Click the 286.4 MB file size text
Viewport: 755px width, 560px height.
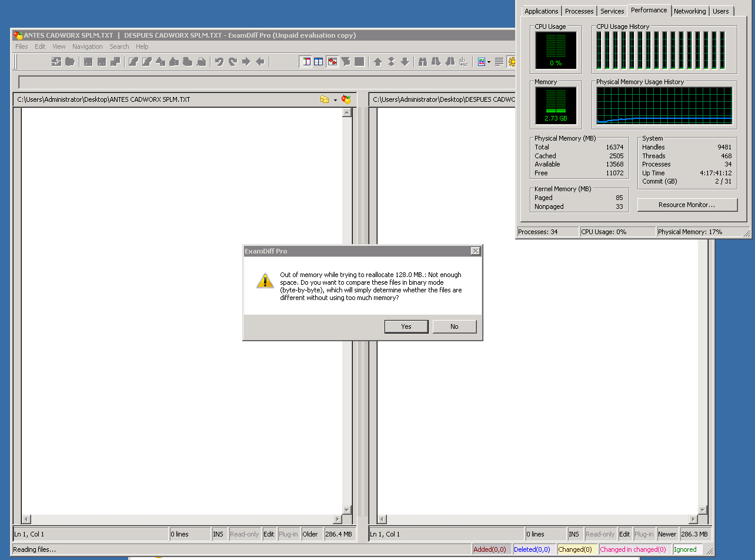point(339,534)
